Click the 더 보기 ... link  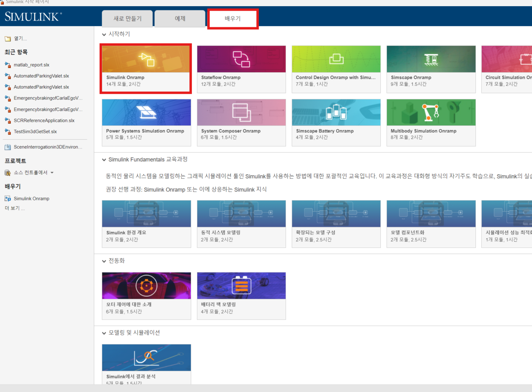pyautogui.click(x=15, y=208)
